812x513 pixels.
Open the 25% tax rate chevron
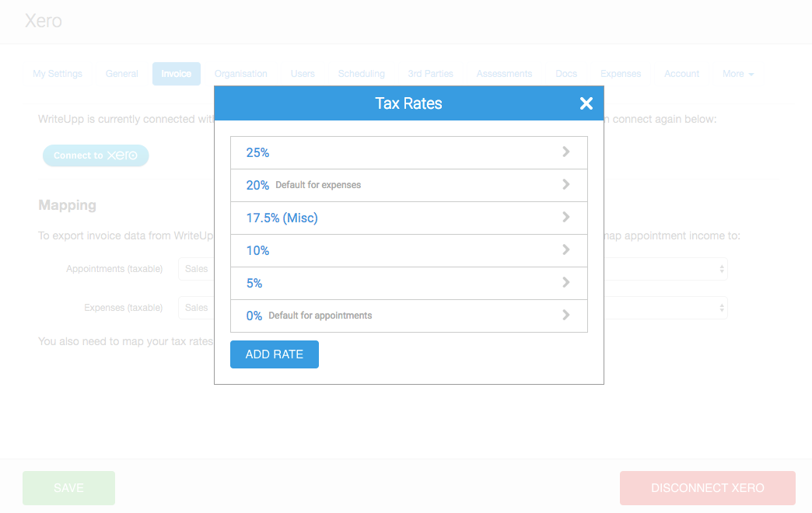(565, 152)
